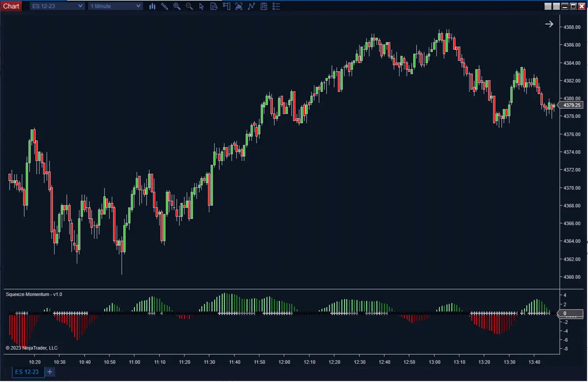Click the Squeeze Momentum - v1.0 label
588x382 pixels.
[x=34, y=294]
